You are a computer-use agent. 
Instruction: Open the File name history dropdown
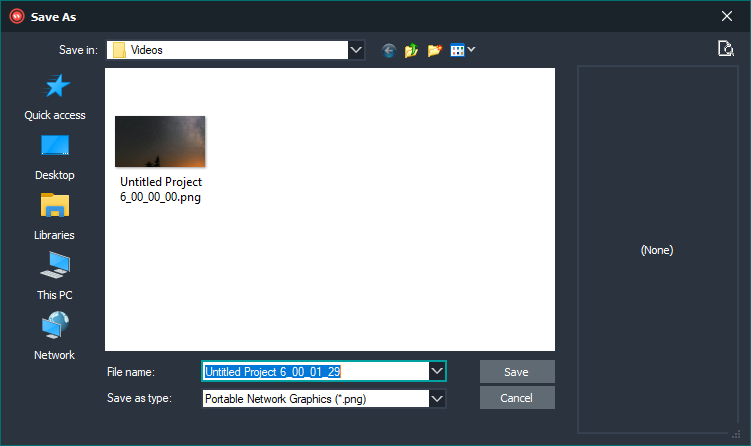(x=437, y=371)
